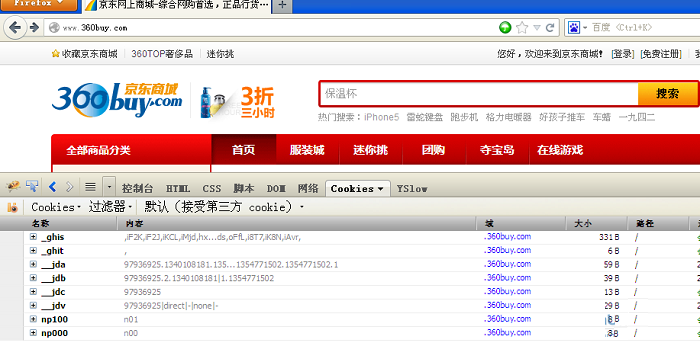Select the 迷你挑 tab in red navigation bar
Screen dimensions: 700x362
pyautogui.click(x=371, y=150)
